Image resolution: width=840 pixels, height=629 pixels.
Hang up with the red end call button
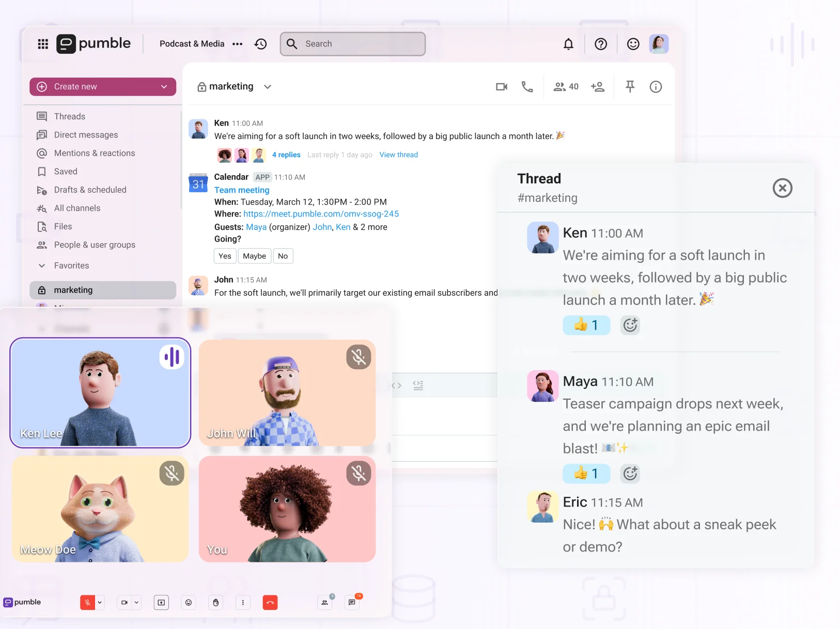coord(270,602)
